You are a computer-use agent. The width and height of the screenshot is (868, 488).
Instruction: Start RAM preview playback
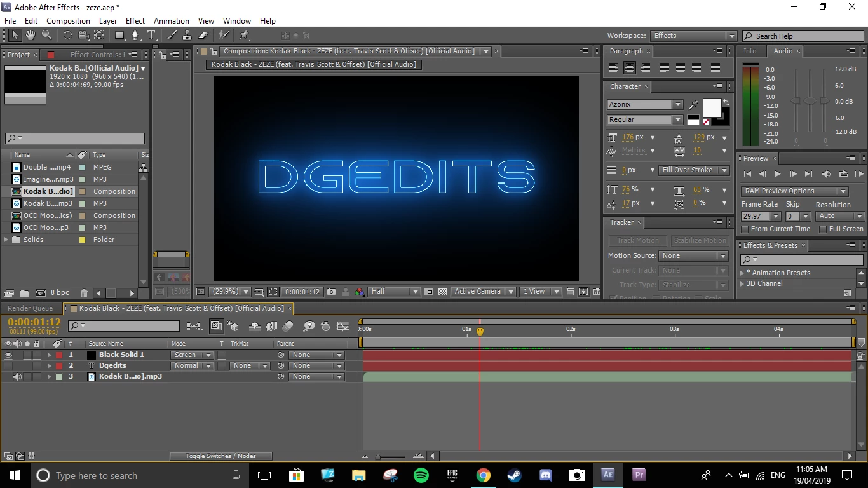tap(858, 174)
